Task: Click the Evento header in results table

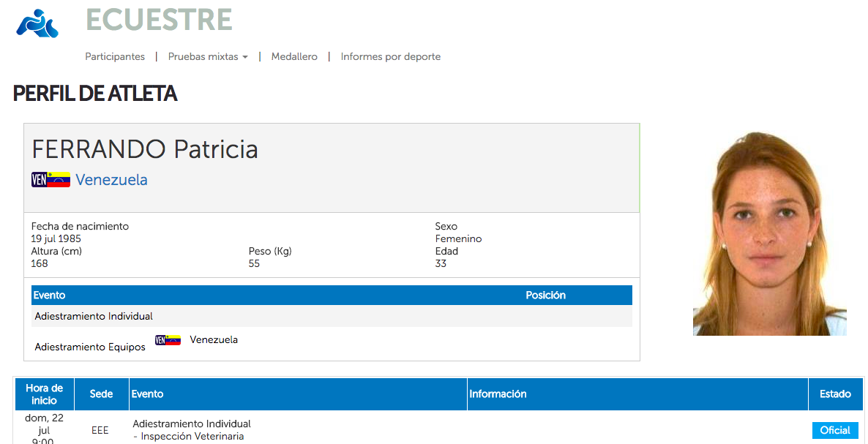Action: tap(49, 296)
